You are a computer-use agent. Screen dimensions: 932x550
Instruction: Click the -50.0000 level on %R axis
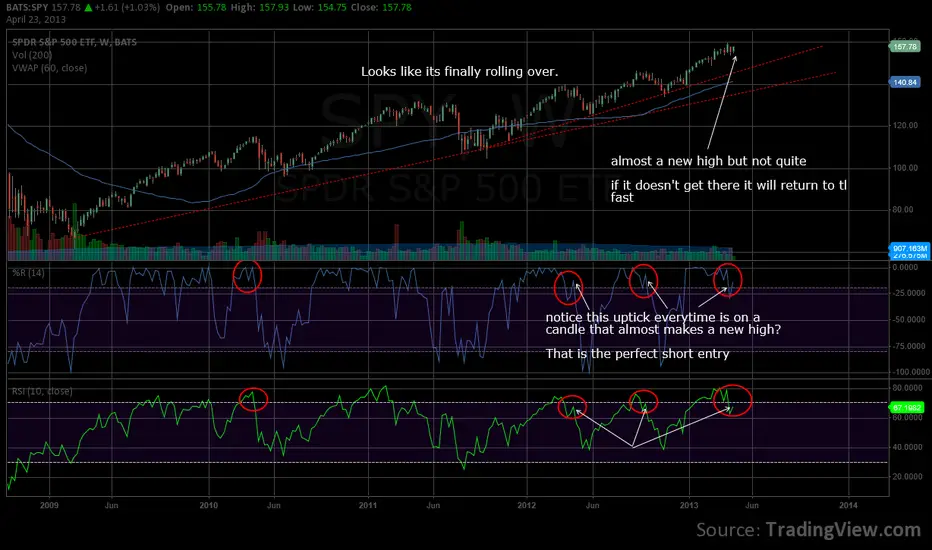tap(909, 319)
